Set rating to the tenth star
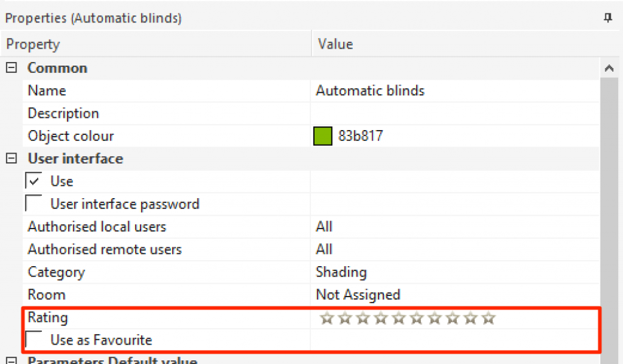 point(489,318)
